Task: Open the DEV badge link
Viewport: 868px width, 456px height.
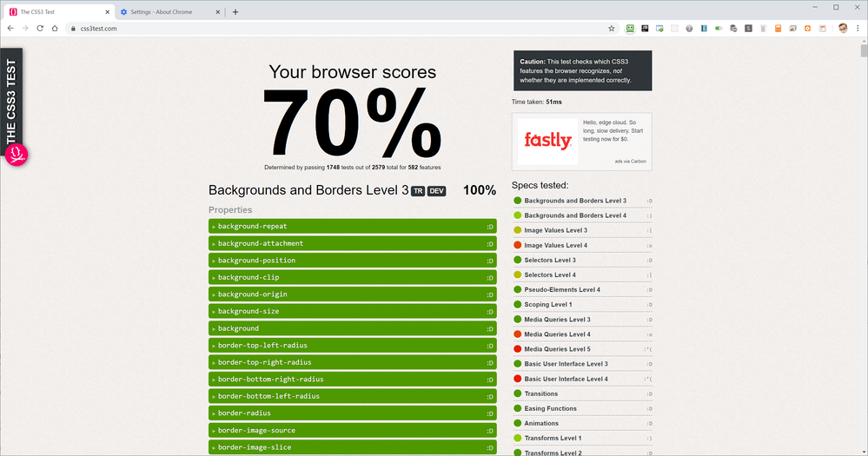Action: [x=436, y=191]
